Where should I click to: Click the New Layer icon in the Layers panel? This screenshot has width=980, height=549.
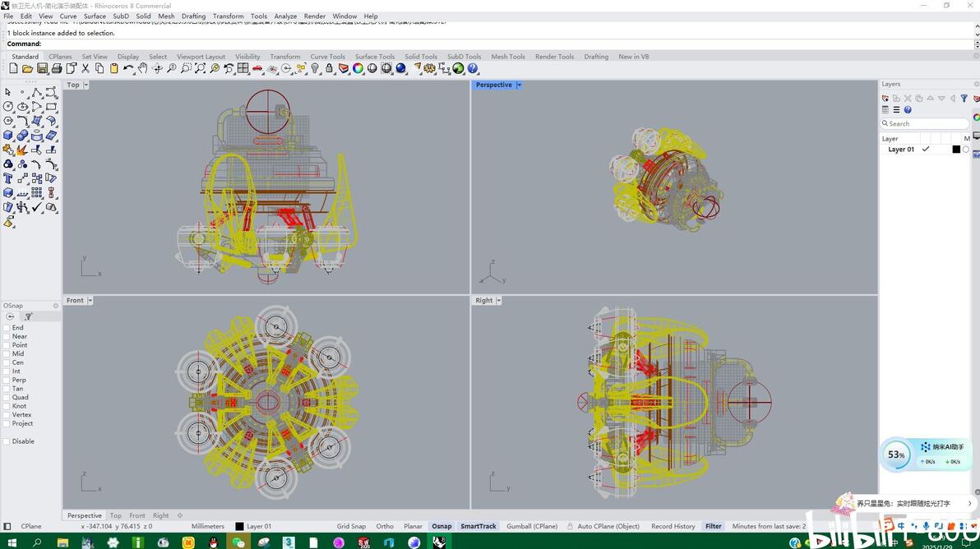(x=885, y=98)
